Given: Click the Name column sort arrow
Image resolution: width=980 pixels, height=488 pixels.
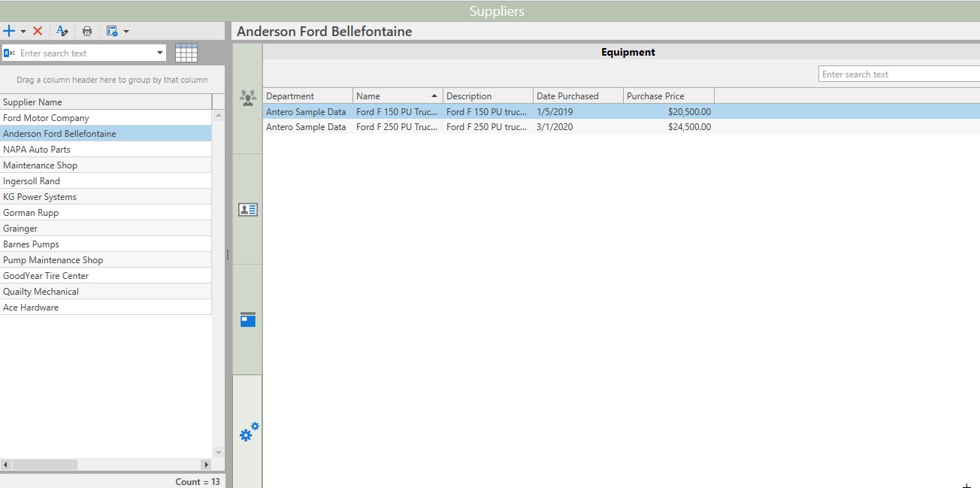Looking at the screenshot, I should (434, 95).
